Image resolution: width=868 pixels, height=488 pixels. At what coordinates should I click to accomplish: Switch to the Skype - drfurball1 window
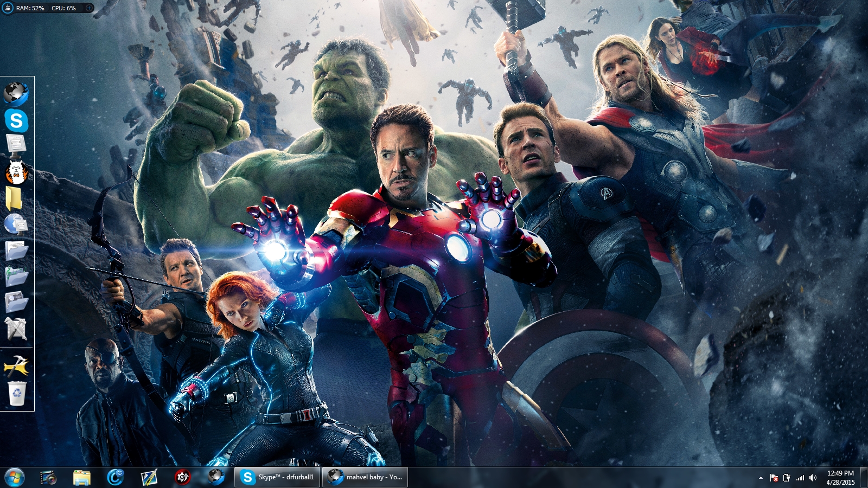point(278,477)
